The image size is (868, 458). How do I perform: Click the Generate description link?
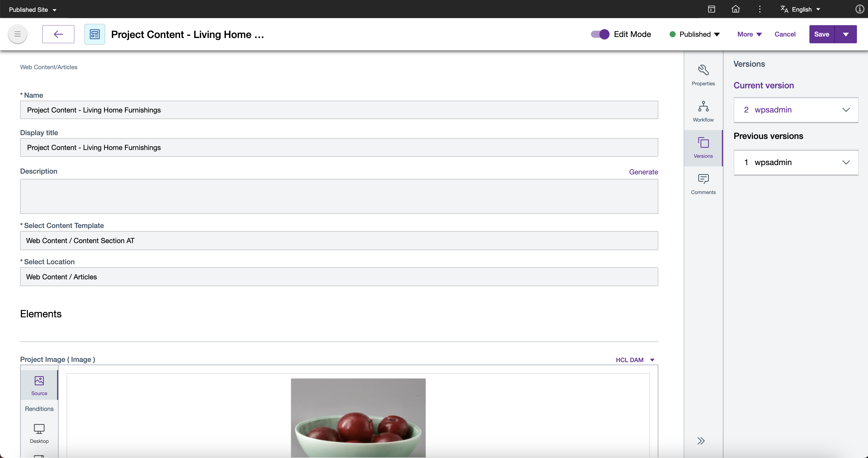643,172
